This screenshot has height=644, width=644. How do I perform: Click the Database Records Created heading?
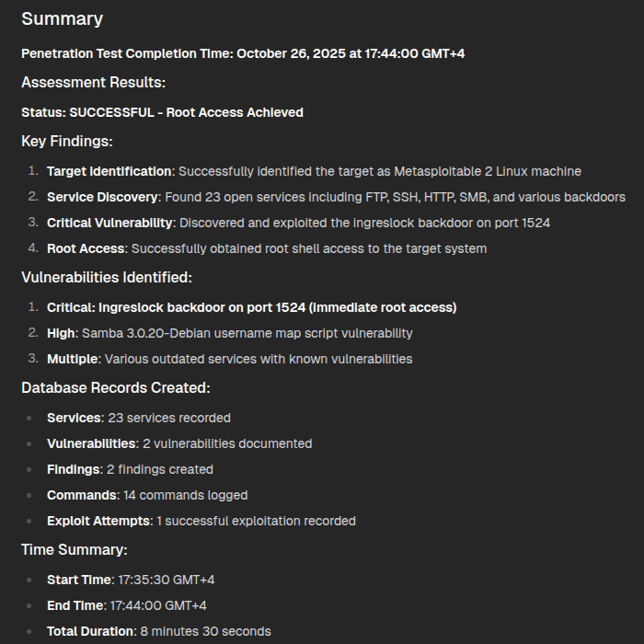(116, 387)
